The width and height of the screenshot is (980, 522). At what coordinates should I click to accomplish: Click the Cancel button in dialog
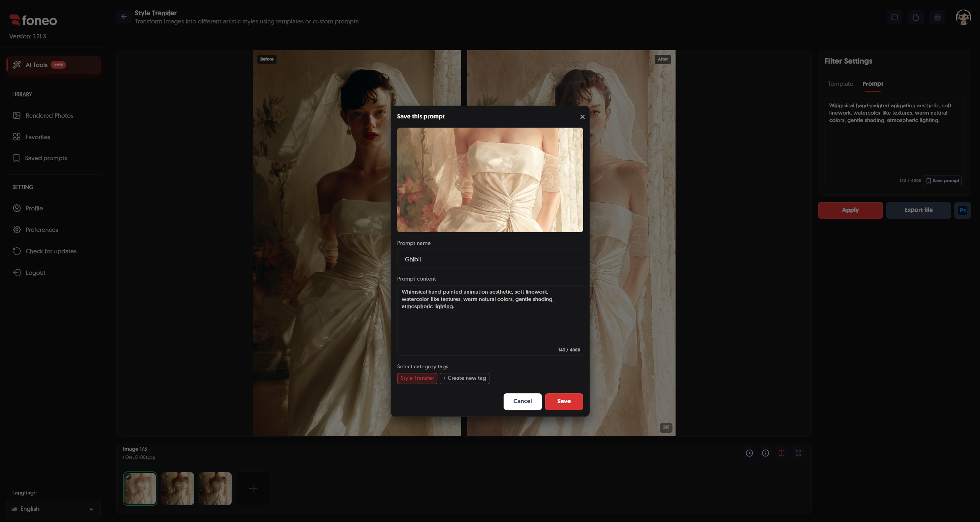click(522, 401)
